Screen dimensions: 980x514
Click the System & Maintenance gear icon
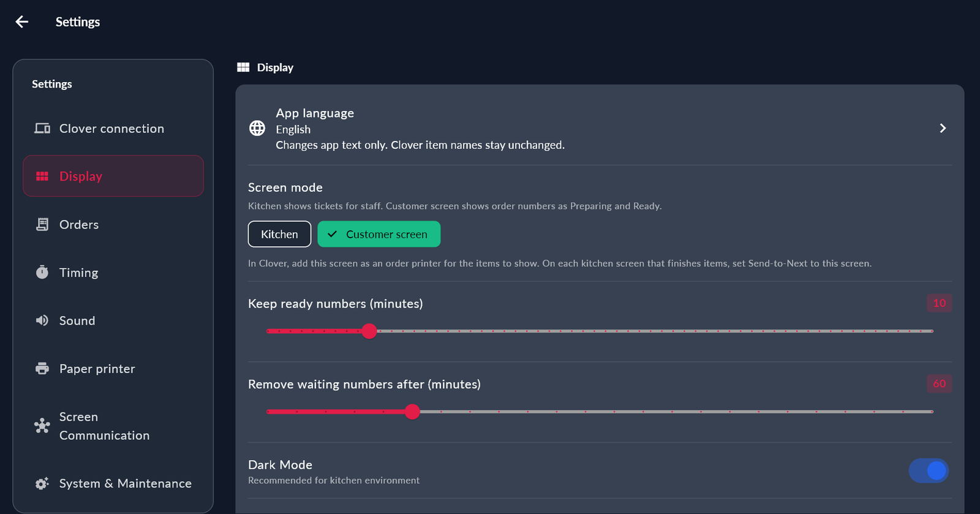click(42, 483)
